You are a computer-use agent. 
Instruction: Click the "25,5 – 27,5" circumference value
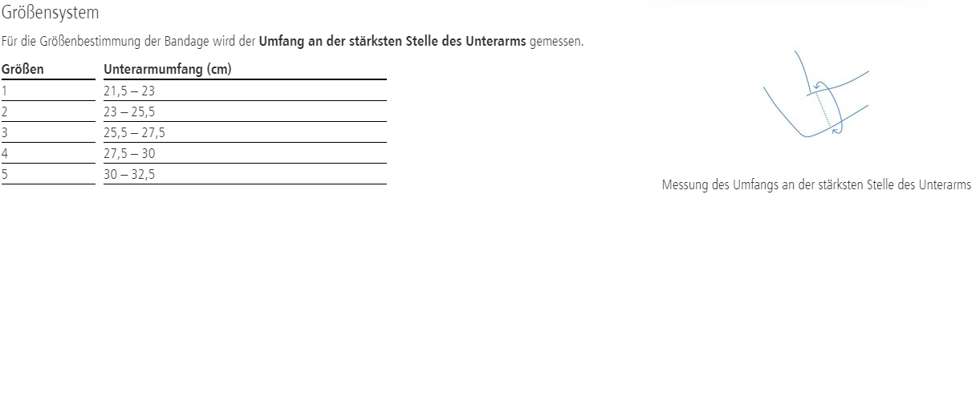click(134, 132)
